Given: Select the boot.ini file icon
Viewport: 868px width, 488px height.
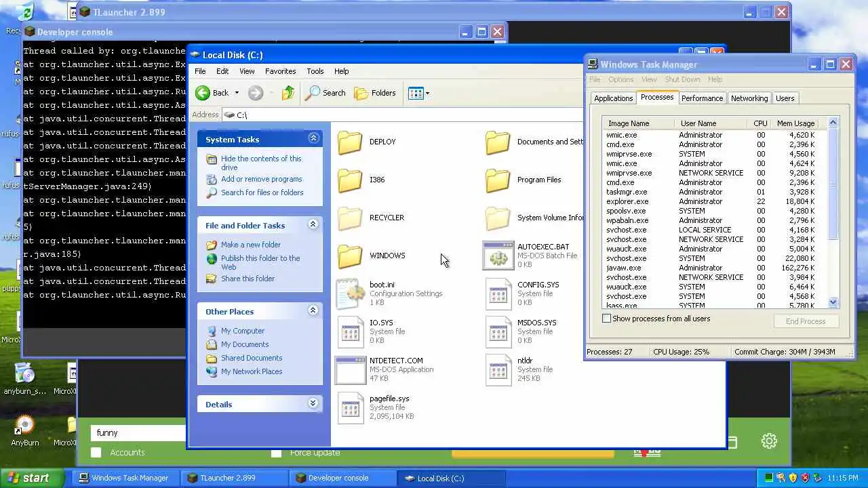Looking at the screenshot, I should pos(350,293).
